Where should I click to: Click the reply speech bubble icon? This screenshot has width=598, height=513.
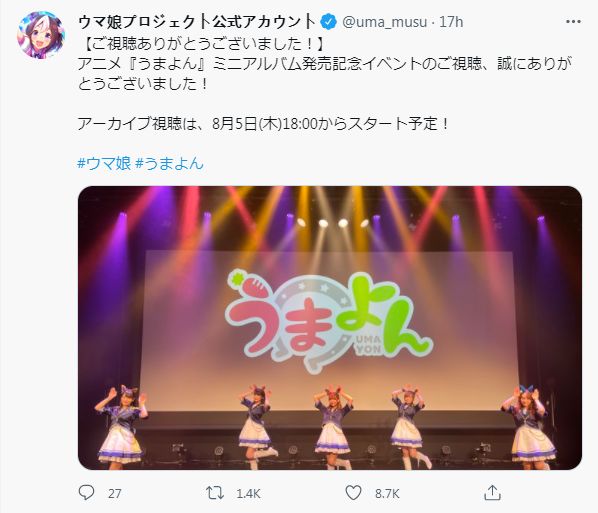pos(86,493)
